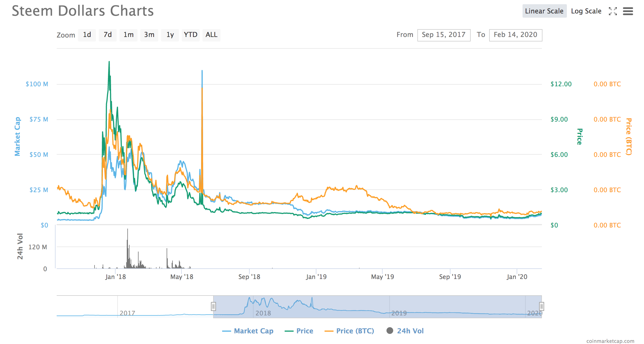Open fullscreen chart view icon
Viewport: 644px width, 344px height.
[613, 11]
